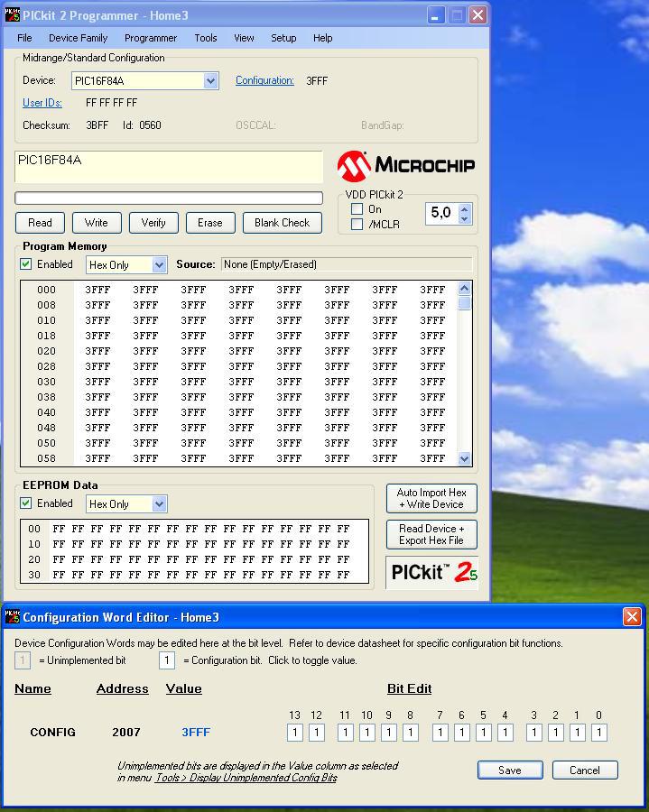Click the Microchip logo
Screen dimensions: 649x812
(406, 166)
